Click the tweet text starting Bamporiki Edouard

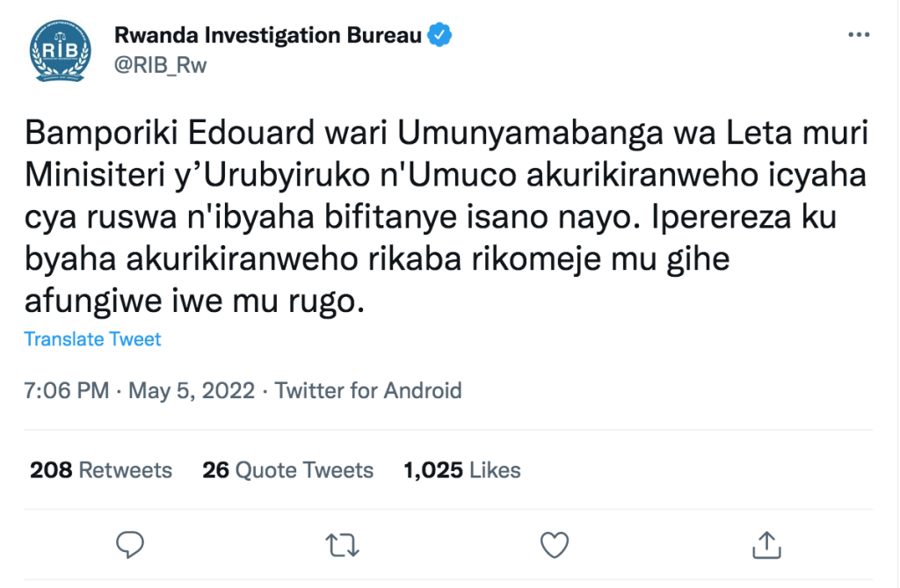(446, 216)
